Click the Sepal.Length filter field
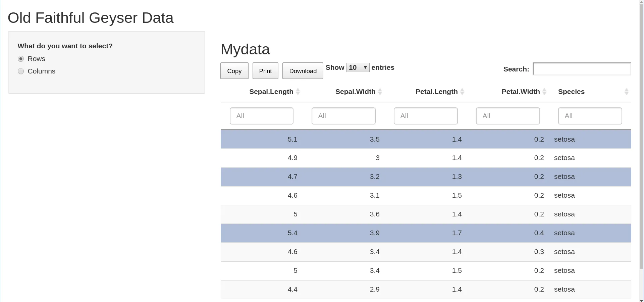 click(x=261, y=116)
